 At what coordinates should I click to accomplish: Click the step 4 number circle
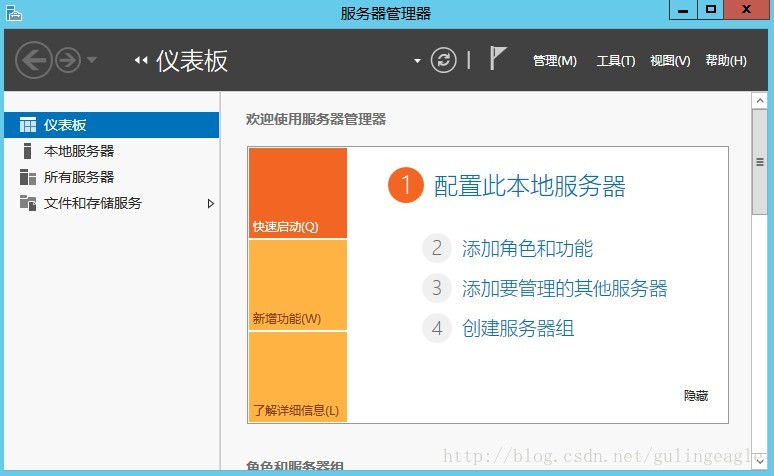pyautogui.click(x=437, y=328)
